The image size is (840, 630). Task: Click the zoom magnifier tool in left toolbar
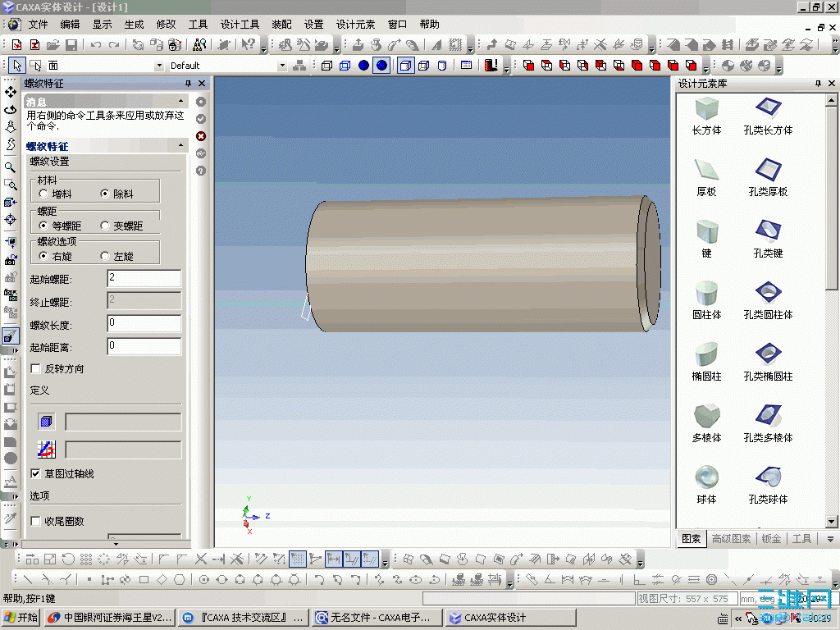(10, 167)
